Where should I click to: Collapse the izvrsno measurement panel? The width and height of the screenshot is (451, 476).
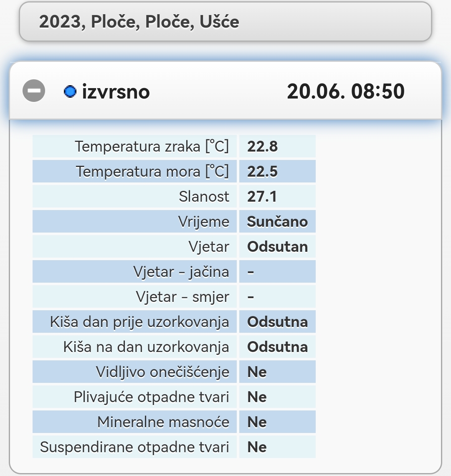tap(34, 91)
